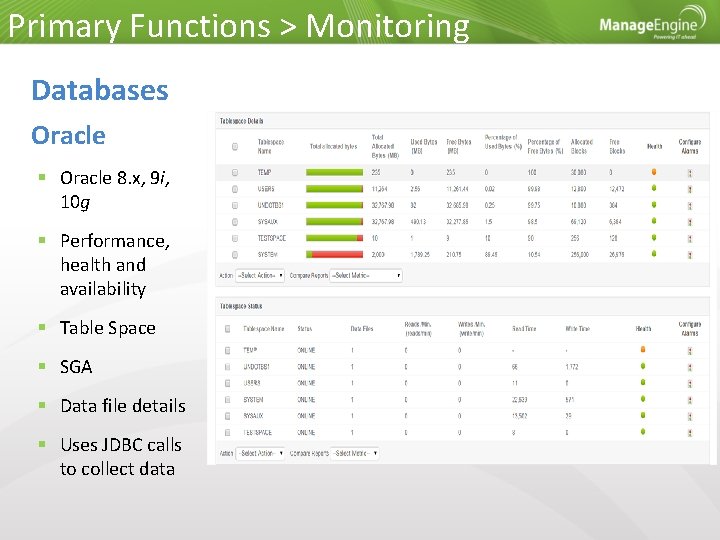Click the SYSAUX allocated bytes bar
The height and width of the screenshot is (540, 720).
point(335,222)
